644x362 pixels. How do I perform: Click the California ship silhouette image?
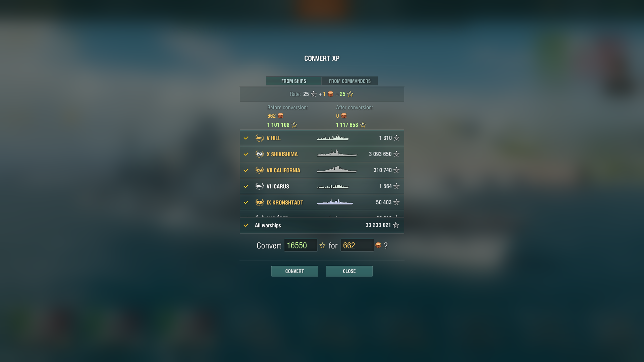[x=337, y=169]
